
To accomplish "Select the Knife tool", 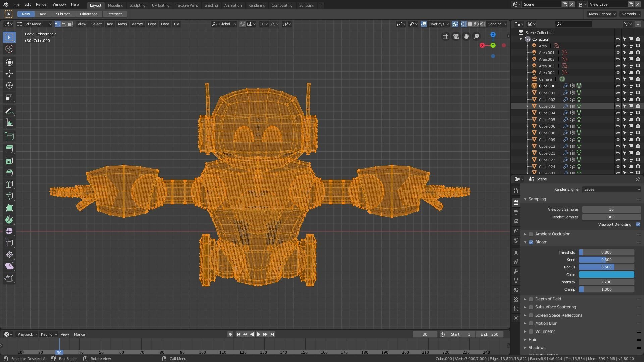I will point(9,196).
